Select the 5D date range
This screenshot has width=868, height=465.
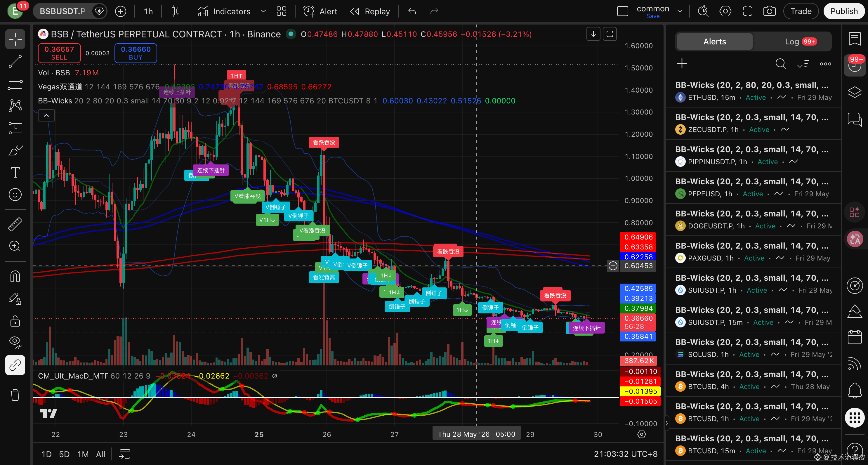click(64, 454)
